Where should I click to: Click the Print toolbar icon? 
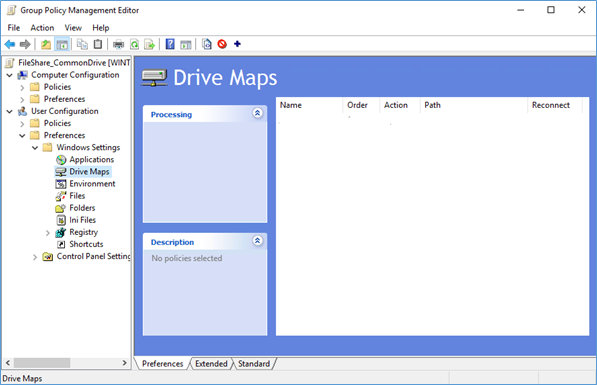[x=119, y=45]
